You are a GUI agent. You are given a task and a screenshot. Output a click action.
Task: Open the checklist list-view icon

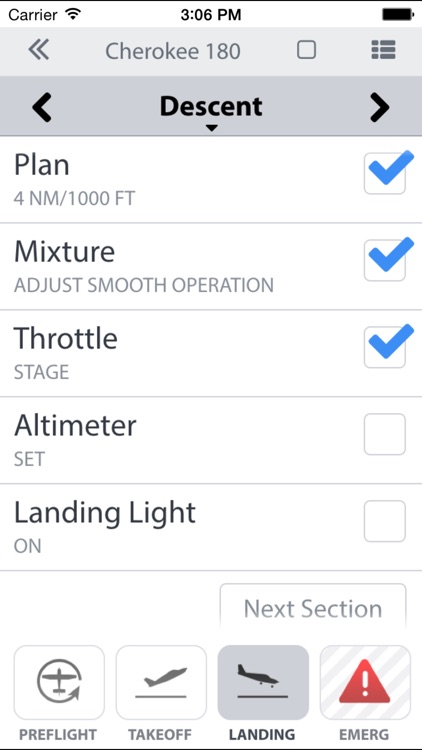[x=383, y=50]
